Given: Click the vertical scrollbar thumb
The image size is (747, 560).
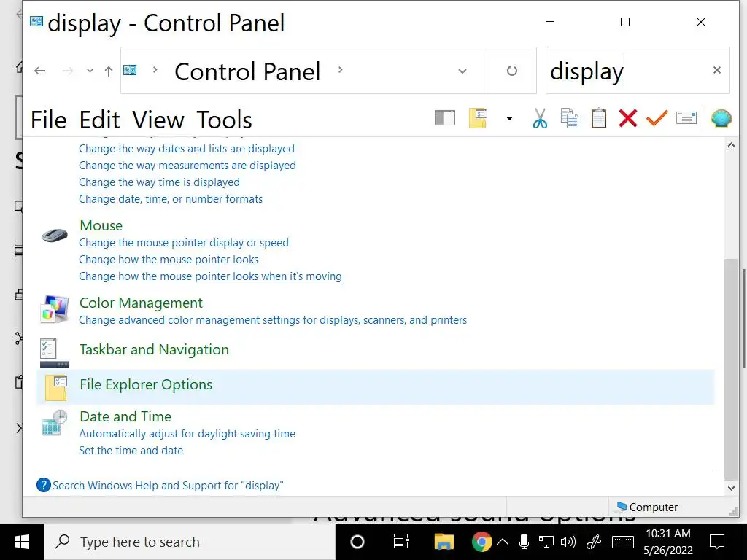Looking at the screenshot, I should point(731,369).
